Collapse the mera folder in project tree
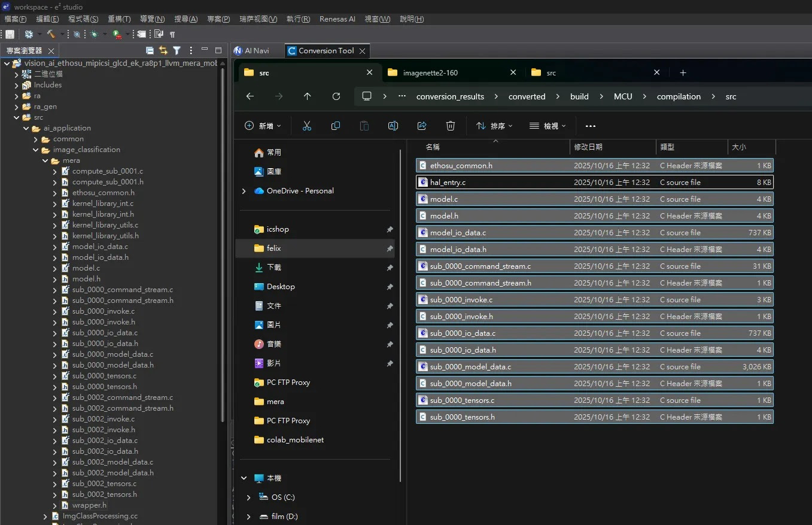The image size is (812, 525). click(45, 160)
